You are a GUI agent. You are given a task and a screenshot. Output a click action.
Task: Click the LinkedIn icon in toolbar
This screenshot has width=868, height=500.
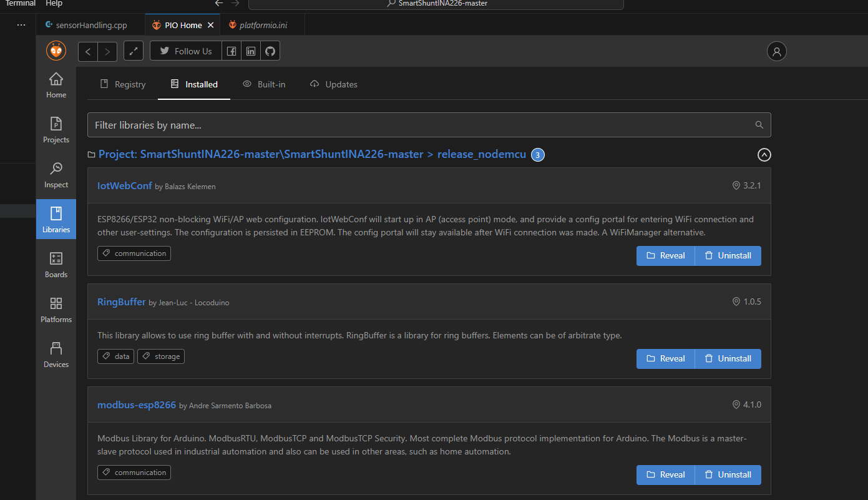click(x=251, y=51)
